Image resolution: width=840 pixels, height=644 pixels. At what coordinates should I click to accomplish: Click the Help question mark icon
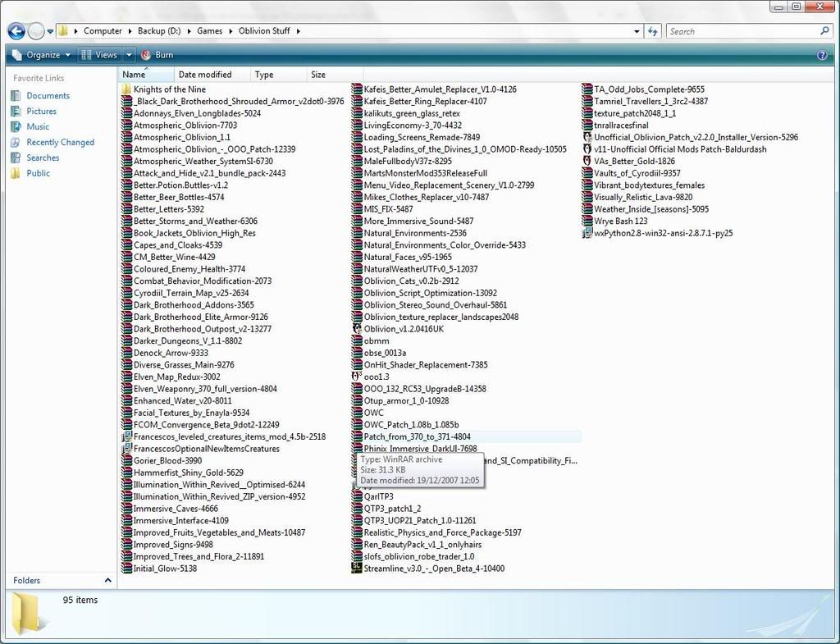822,55
